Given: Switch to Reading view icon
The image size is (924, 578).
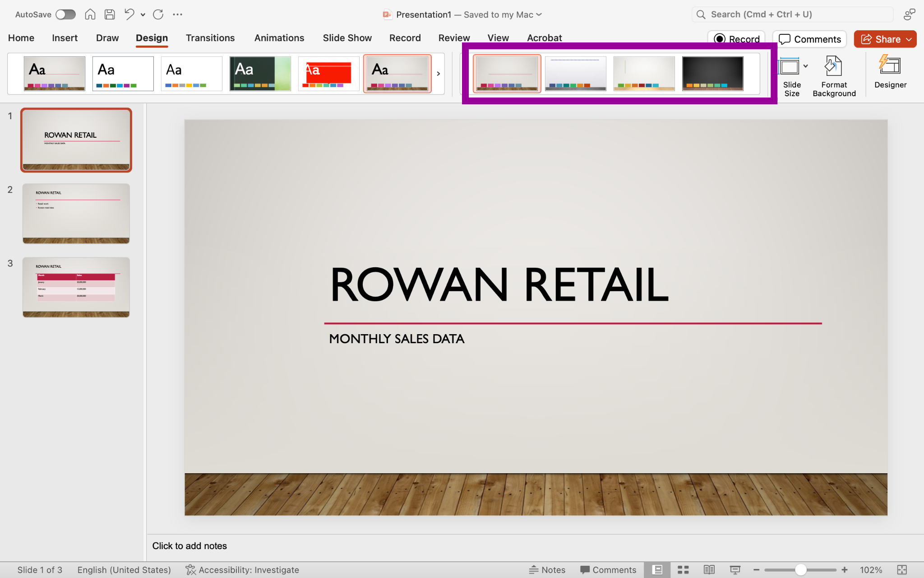Looking at the screenshot, I should coord(709,570).
